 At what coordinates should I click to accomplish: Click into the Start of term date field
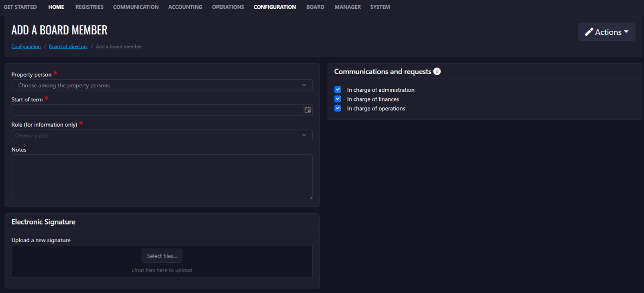[x=162, y=110]
